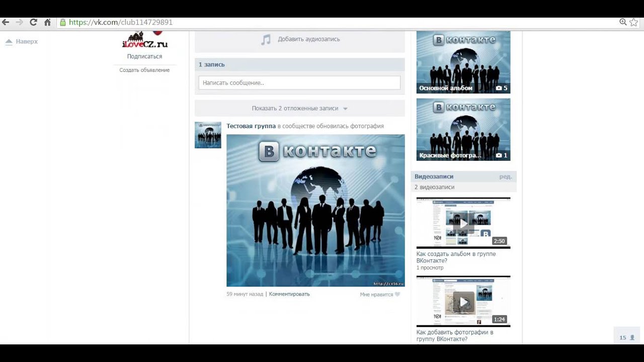Reload the page with refresh icon
This screenshot has width=644, height=362.
pyautogui.click(x=34, y=22)
